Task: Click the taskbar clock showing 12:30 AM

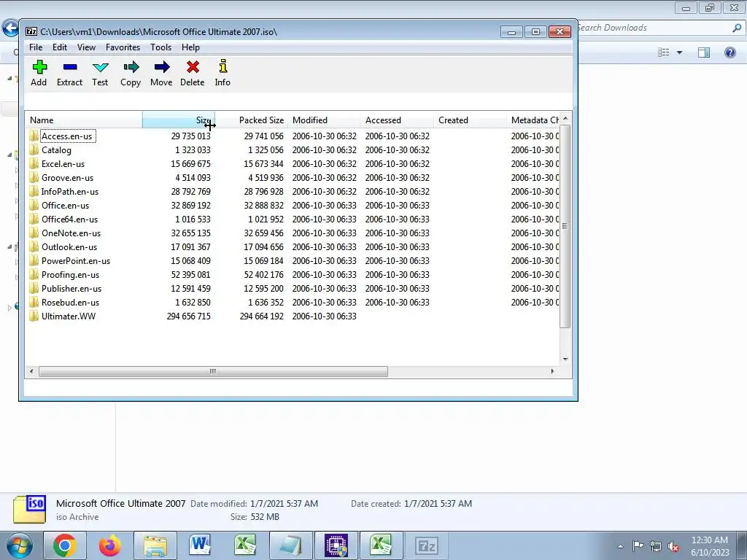Action: 710,546
